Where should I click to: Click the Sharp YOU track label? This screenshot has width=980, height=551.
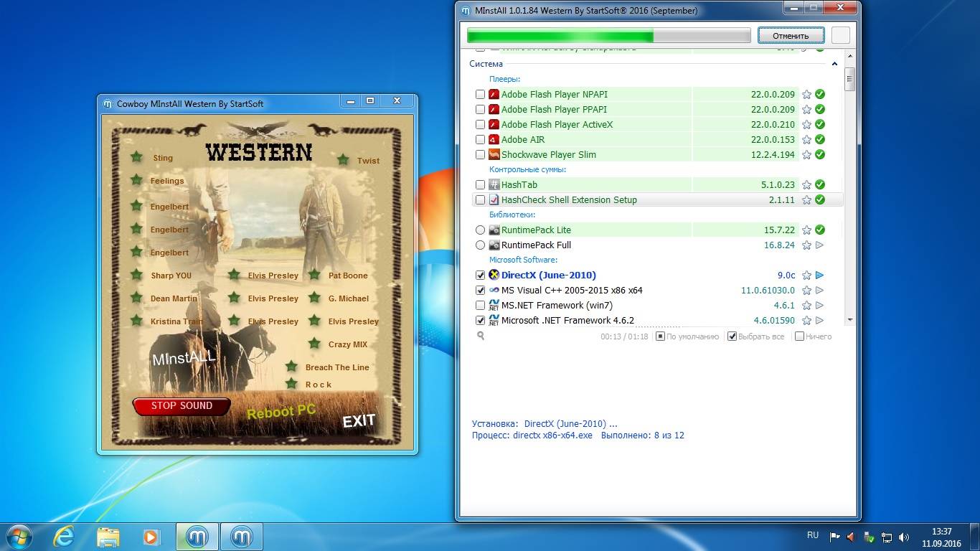(171, 275)
